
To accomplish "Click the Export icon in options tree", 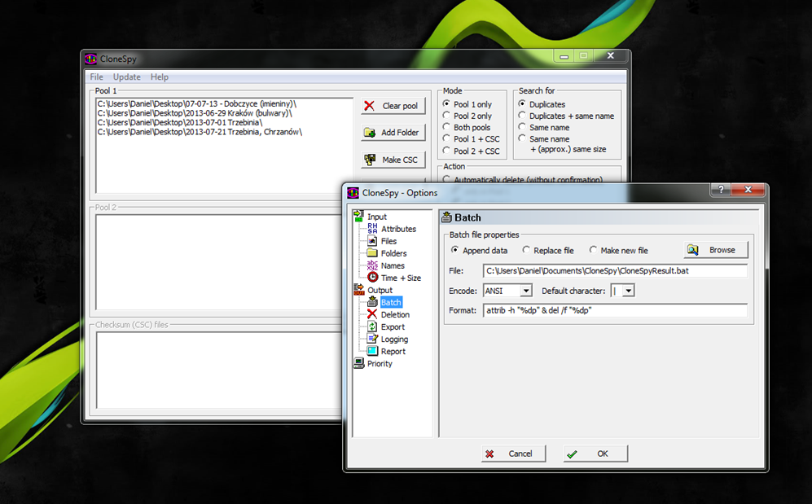I will [x=372, y=327].
